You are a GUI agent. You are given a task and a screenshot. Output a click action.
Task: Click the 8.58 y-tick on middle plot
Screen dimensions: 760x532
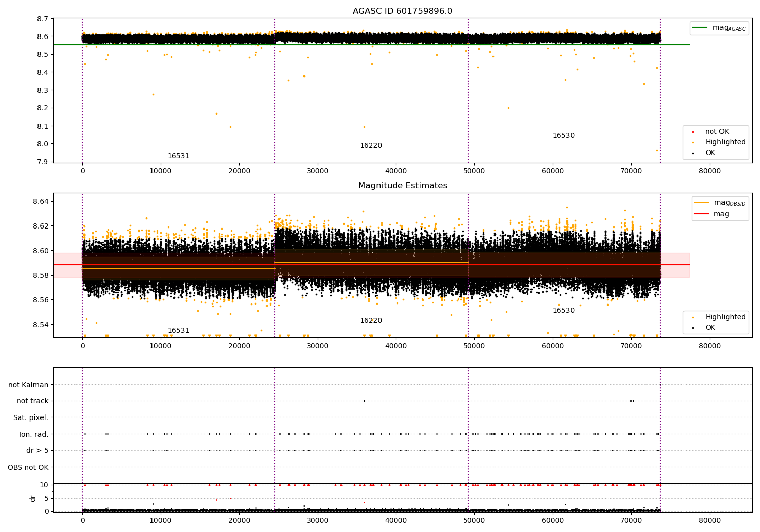click(41, 276)
